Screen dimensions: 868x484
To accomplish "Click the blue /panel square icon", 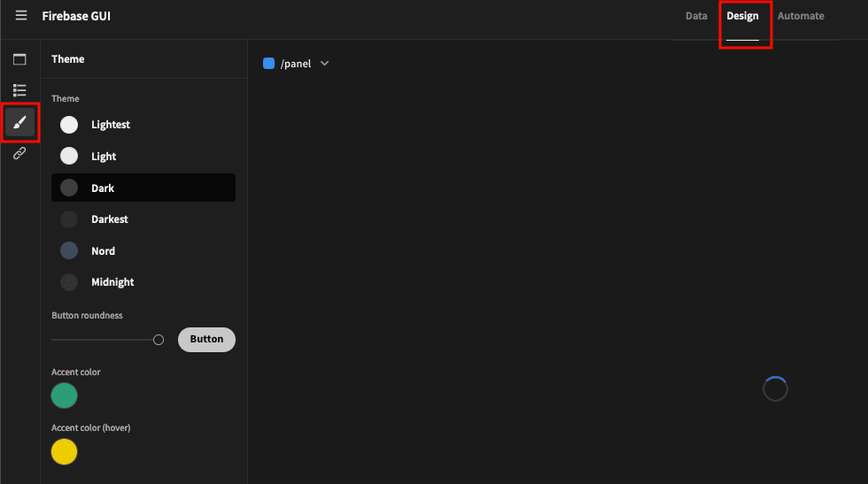I will [x=268, y=64].
